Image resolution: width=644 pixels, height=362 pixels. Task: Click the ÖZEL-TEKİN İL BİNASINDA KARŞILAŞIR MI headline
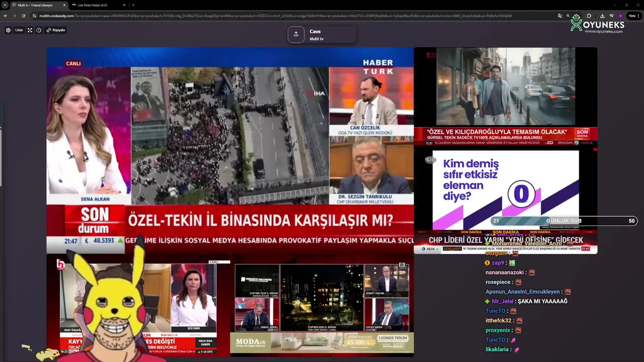(x=260, y=221)
